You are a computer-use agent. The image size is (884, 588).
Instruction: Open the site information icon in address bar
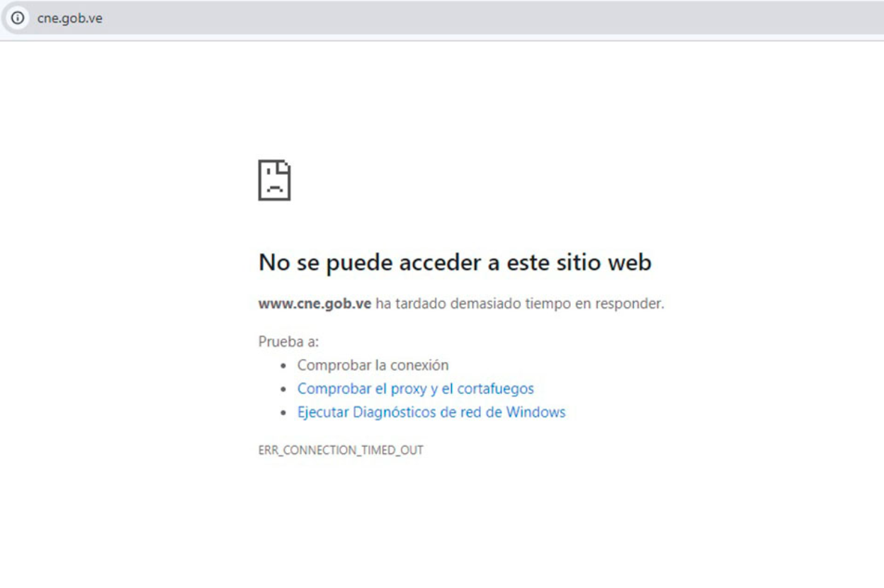point(18,18)
